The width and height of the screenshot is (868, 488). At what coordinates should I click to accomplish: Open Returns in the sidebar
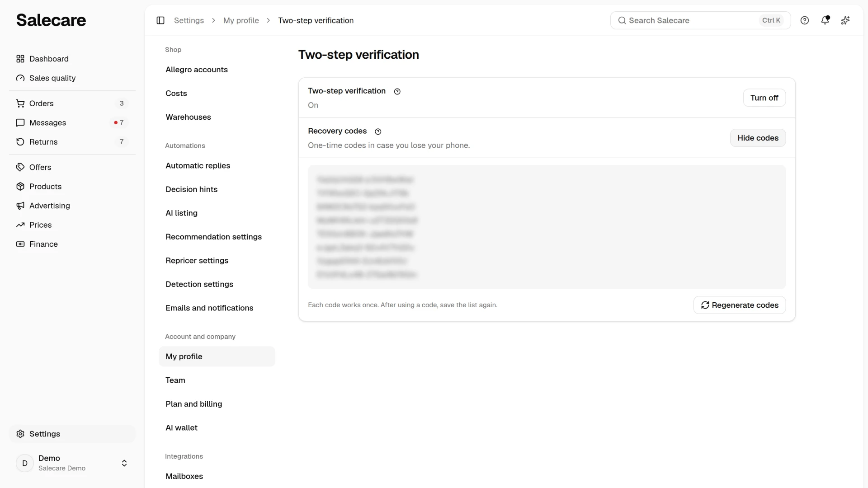click(x=72, y=142)
